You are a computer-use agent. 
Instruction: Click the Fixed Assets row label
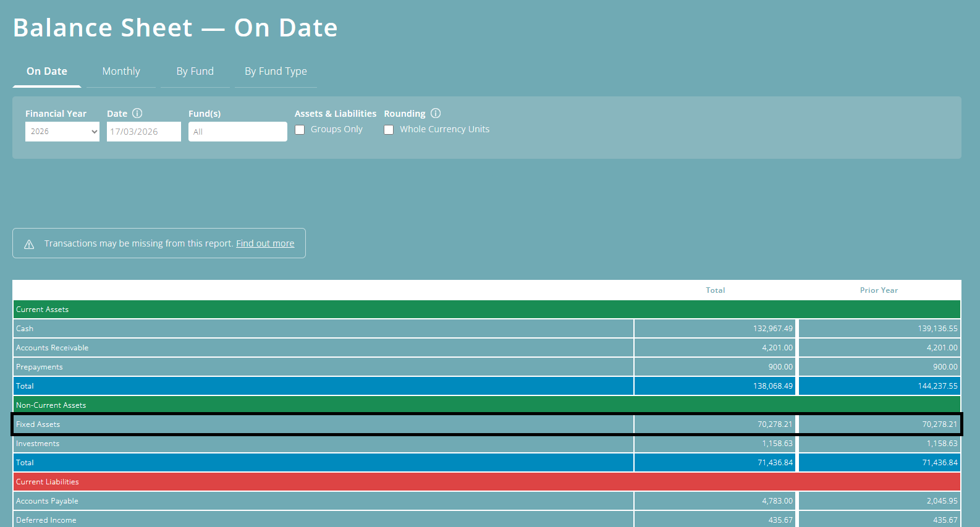click(38, 424)
